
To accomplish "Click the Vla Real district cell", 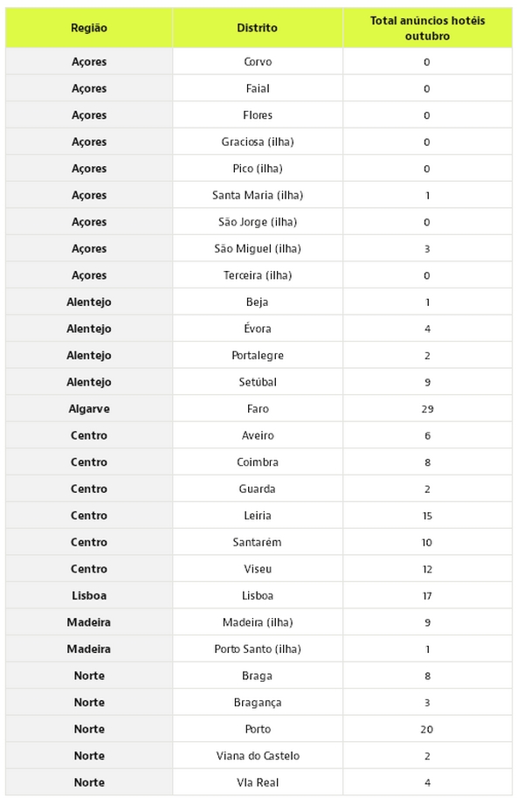I will coord(257,782).
